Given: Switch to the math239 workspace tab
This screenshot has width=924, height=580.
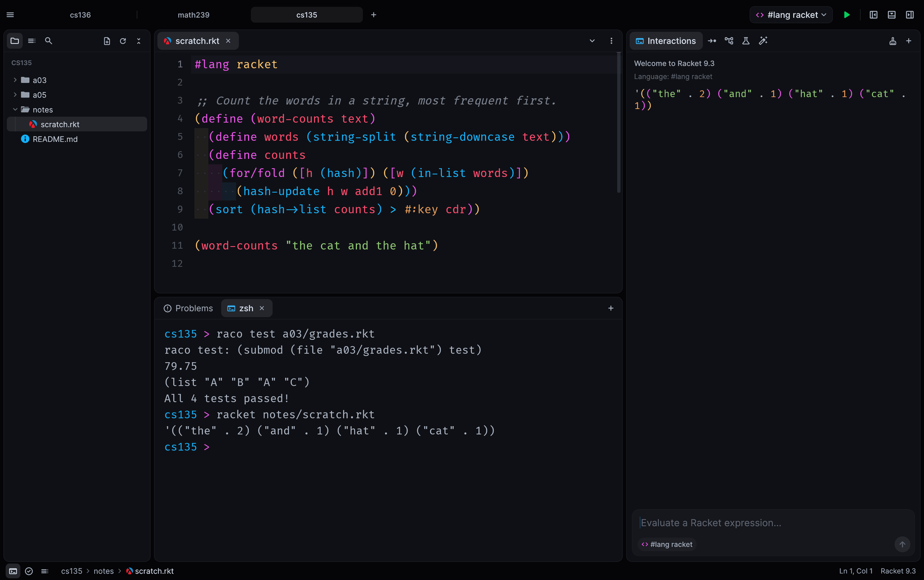Looking at the screenshot, I should 194,15.
